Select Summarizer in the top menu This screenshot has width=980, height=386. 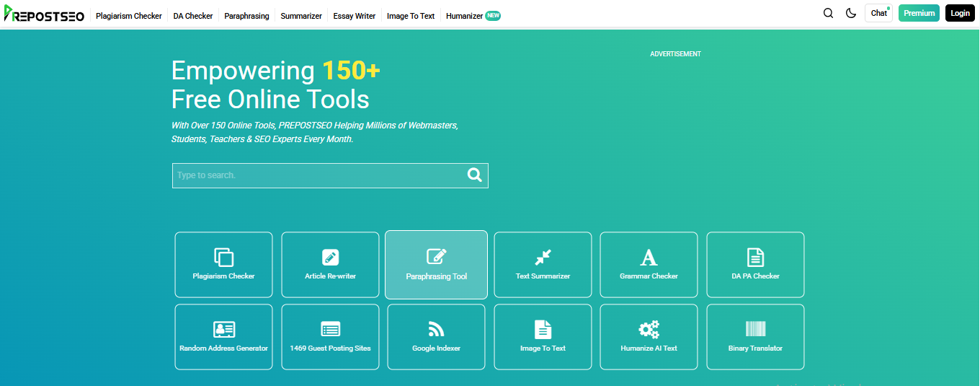click(301, 16)
